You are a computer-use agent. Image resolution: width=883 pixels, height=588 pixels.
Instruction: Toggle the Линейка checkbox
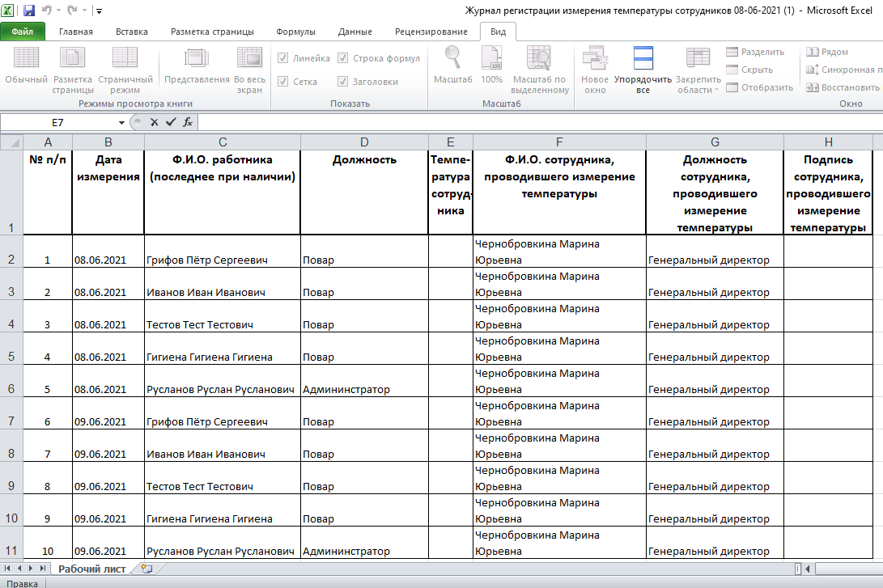[x=283, y=58]
